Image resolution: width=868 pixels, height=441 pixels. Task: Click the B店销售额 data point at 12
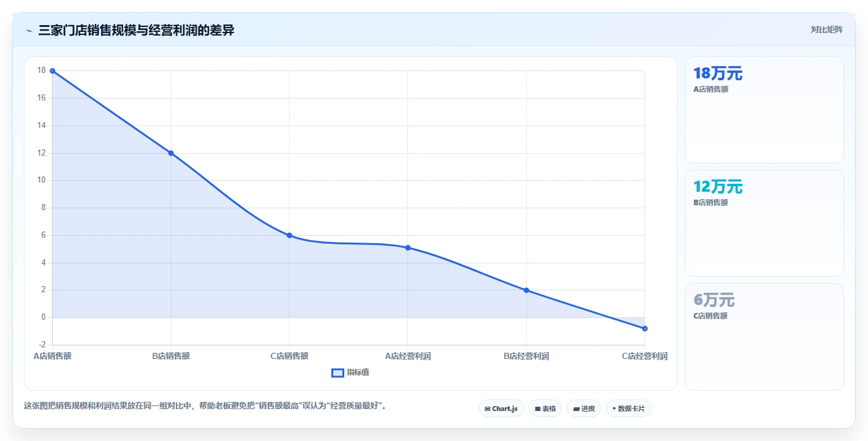pos(171,153)
